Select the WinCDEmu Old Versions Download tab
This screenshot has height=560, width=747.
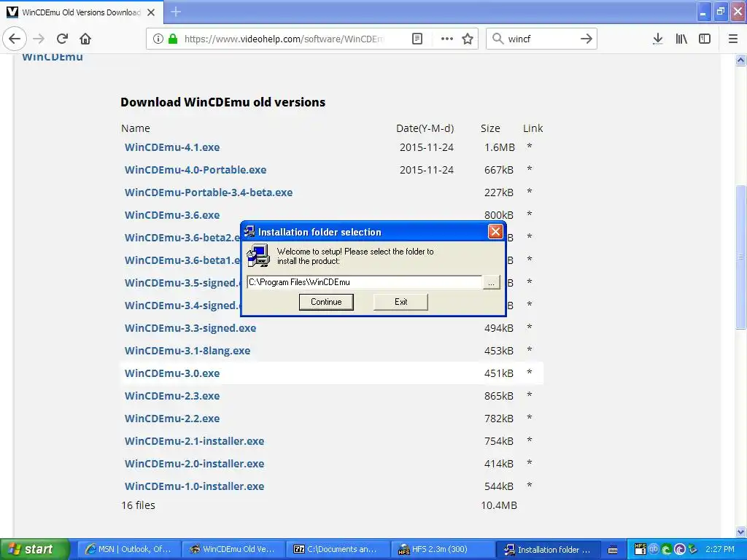(82, 12)
